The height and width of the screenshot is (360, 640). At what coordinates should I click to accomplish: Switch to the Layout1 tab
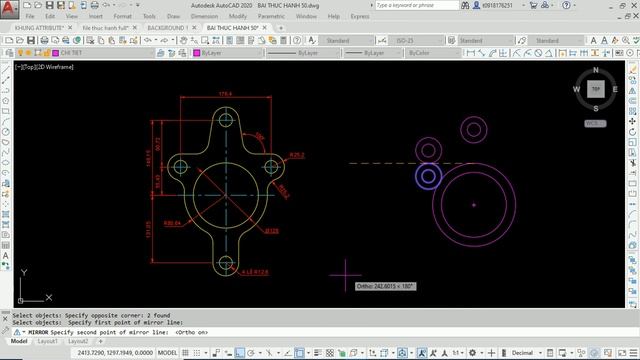[47, 341]
